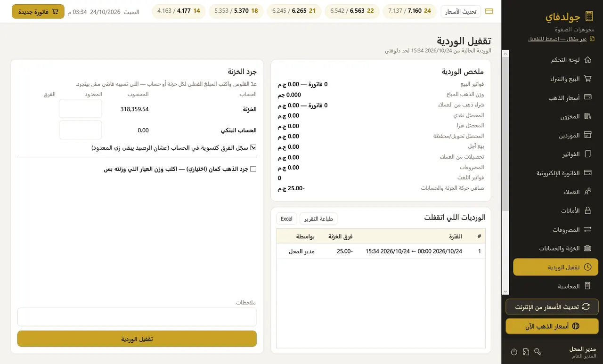Click the ملاحظات notes input field
This screenshot has height=364, width=603.
coord(137,317)
